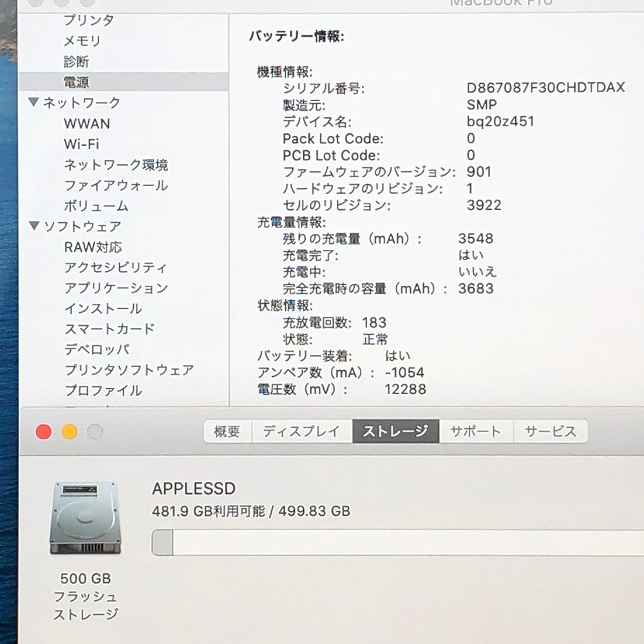Select スマートカード in the sidebar
Screen dimensions: 644x644
(109, 328)
